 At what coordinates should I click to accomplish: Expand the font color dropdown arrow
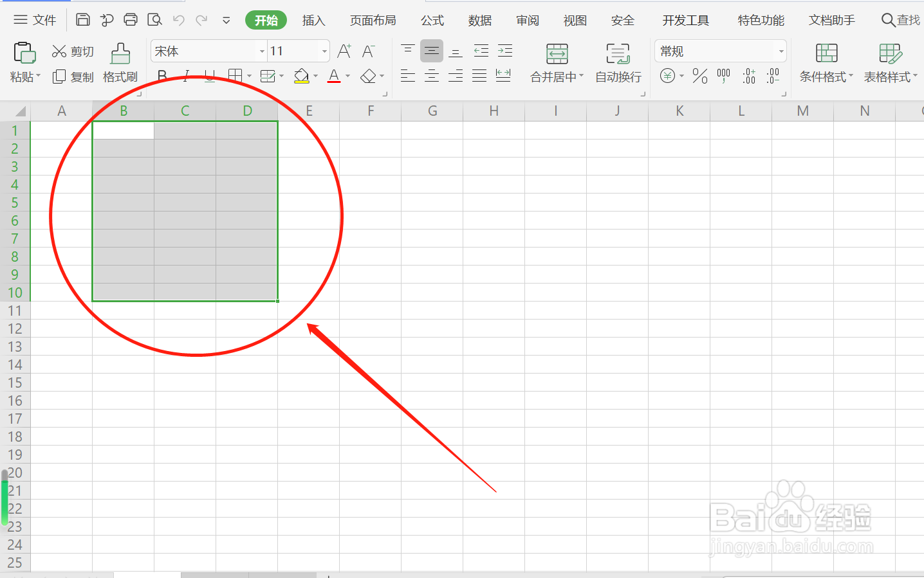click(348, 77)
